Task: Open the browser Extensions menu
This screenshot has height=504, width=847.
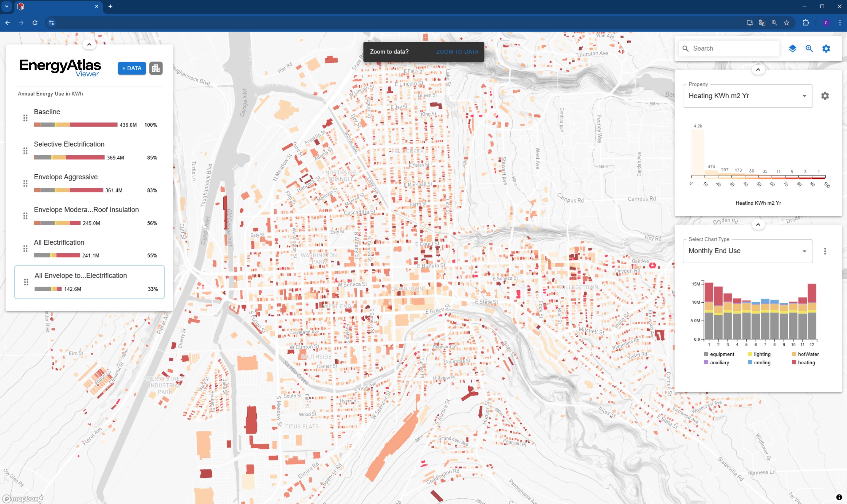Action: coord(806,22)
